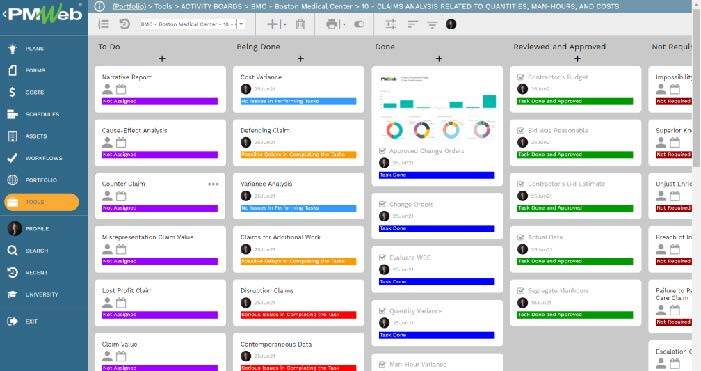This screenshot has height=371, width=701.
Task: Toggle the Approved Change Orders checkbox
Action: [x=382, y=151]
